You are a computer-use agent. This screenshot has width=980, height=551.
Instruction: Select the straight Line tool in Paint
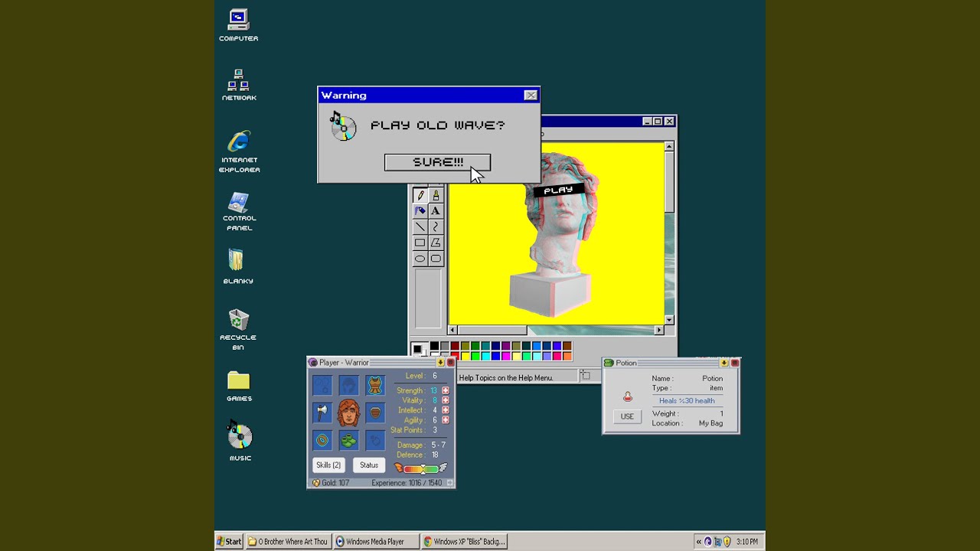coord(420,227)
